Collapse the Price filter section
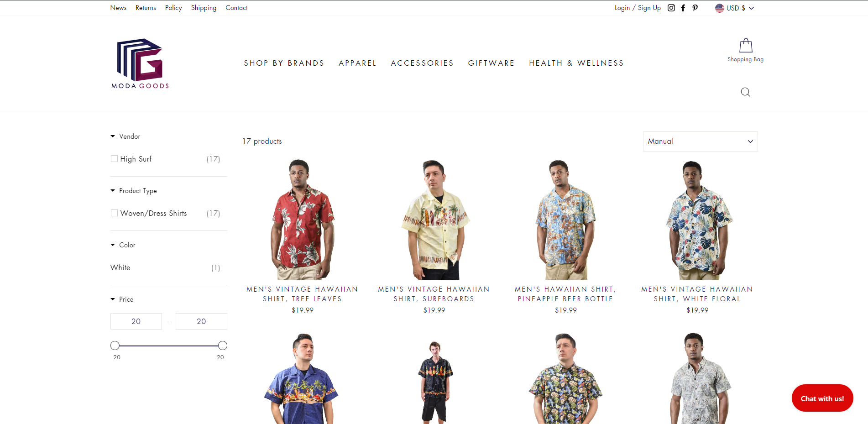The width and height of the screenshot is (868, 424). coord(122,299)
